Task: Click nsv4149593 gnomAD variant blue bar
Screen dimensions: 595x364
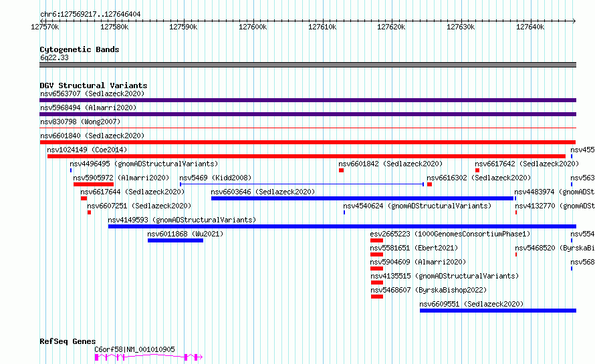Action: tap(342, 226)
